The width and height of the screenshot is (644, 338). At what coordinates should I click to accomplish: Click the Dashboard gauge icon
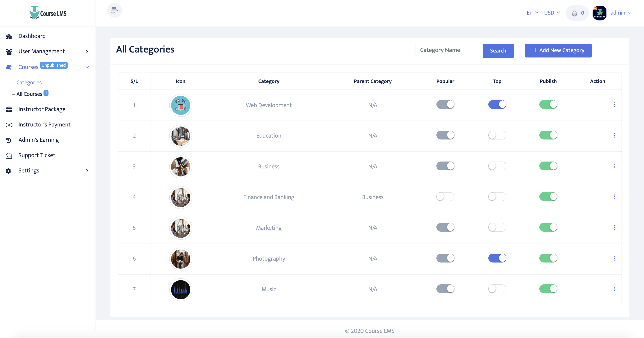point(9,36)
